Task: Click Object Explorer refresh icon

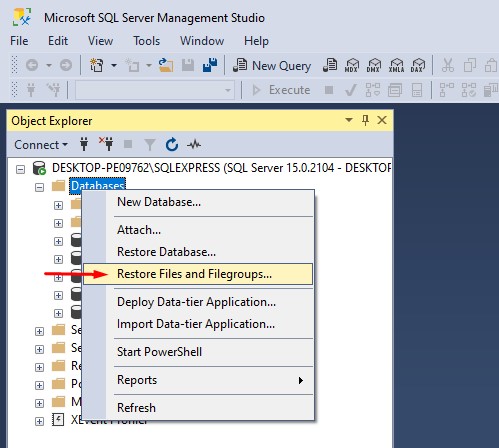Action: click(172, 145)
